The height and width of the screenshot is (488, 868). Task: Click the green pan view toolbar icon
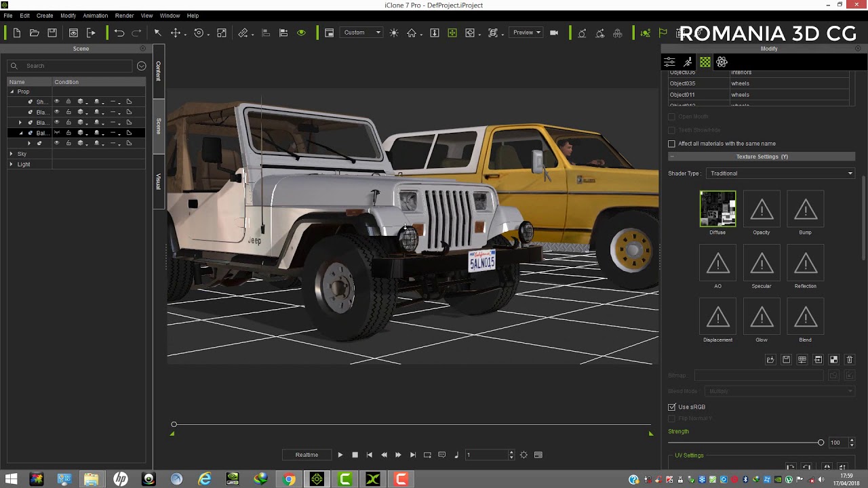click(452, 33)
